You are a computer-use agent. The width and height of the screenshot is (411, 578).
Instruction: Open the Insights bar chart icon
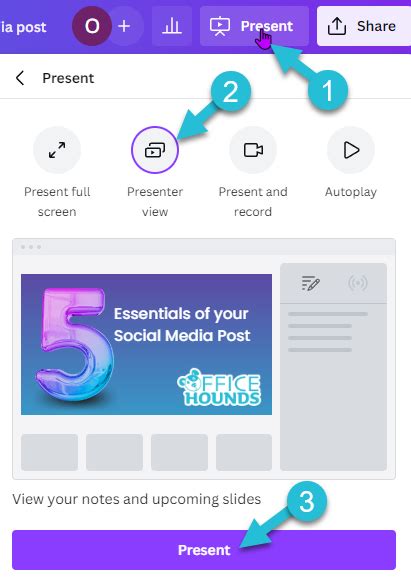[x=172, y=26]
